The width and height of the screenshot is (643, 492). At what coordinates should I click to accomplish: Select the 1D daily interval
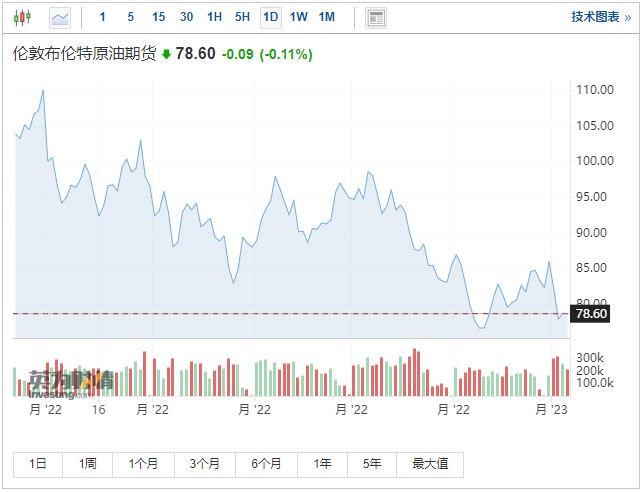pos(271,17)
